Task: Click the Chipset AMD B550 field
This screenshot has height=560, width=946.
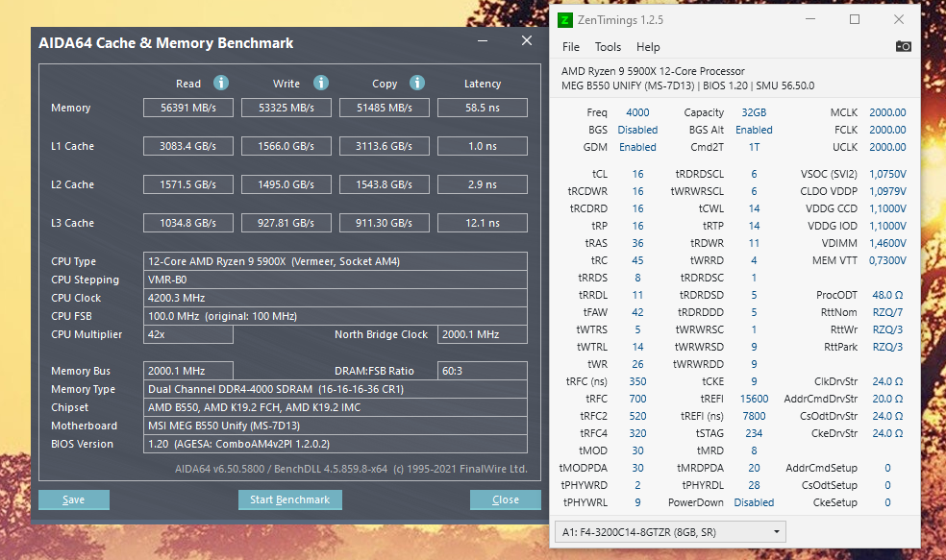Action: (336, 407)
